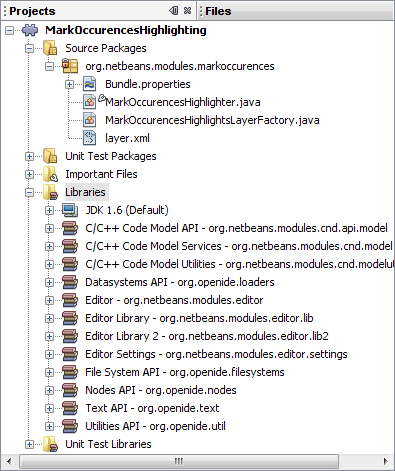Select the Libraries label

[85, 192]
